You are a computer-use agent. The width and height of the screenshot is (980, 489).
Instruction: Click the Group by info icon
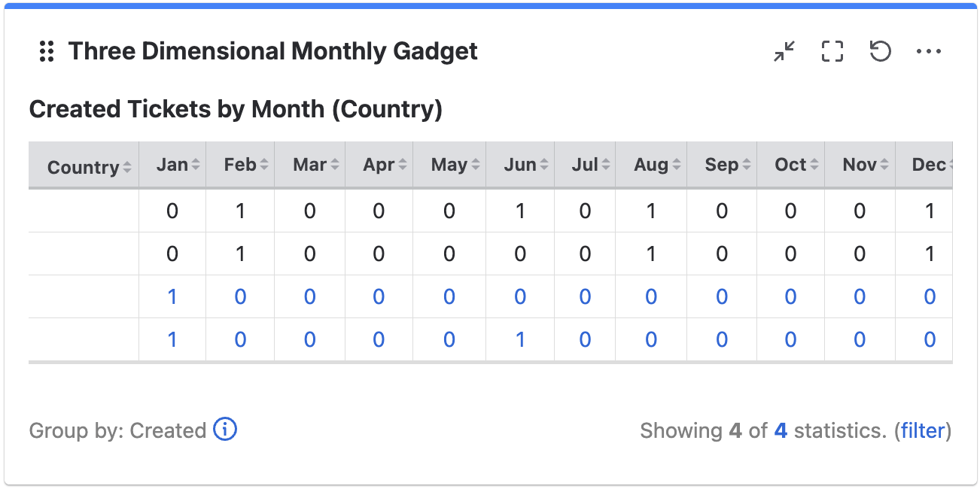point(225,430)
